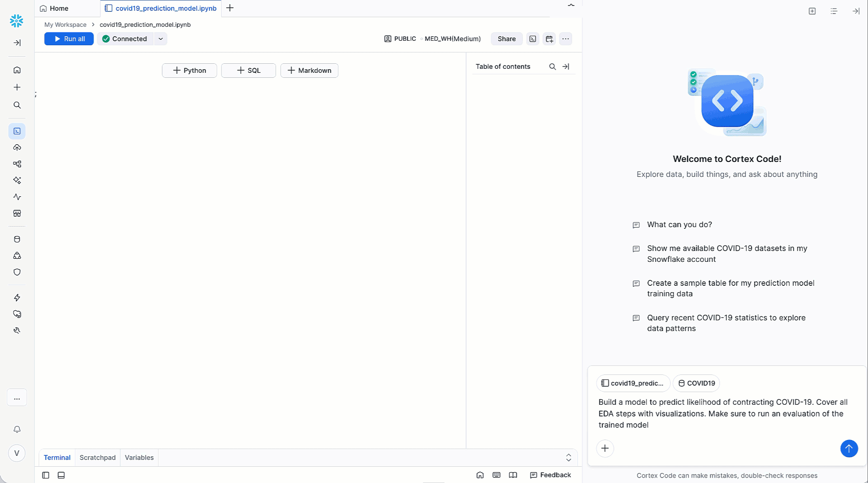
Task: Click the cloud upload icon in the sidebar
Action: (17, 147)
